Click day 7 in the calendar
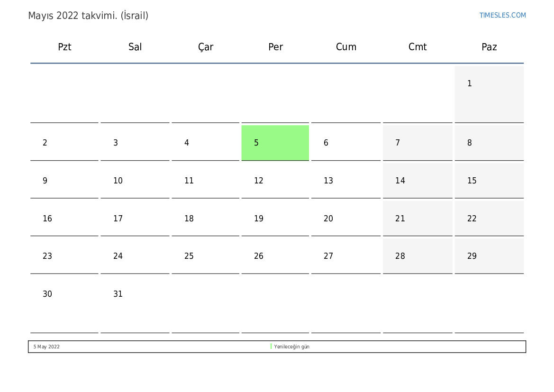Image resolution: width=554 pixels, height=392 pixels. coord(418,143)
